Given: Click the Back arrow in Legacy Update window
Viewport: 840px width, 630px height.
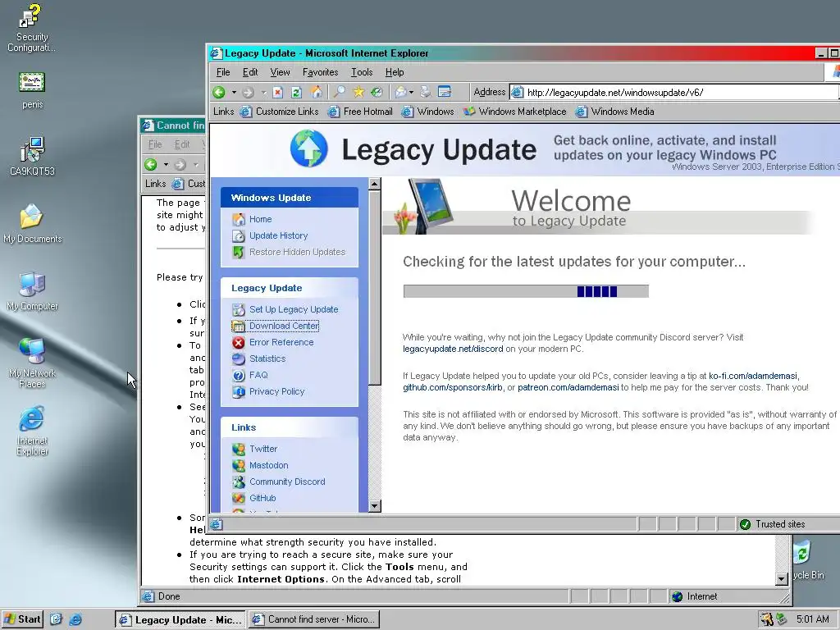Looking at the screenshot, I should [218, 92].
